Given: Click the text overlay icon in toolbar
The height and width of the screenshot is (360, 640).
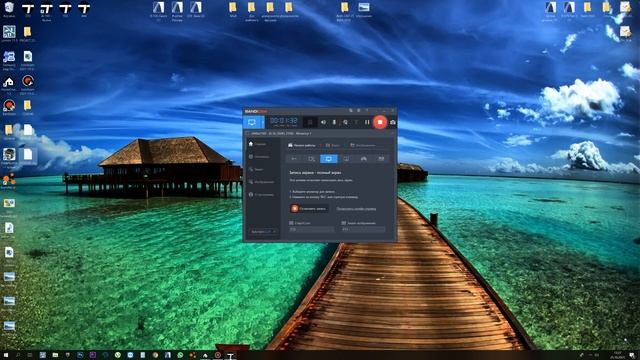Looking at the screenshot, I should click(356, 122).
